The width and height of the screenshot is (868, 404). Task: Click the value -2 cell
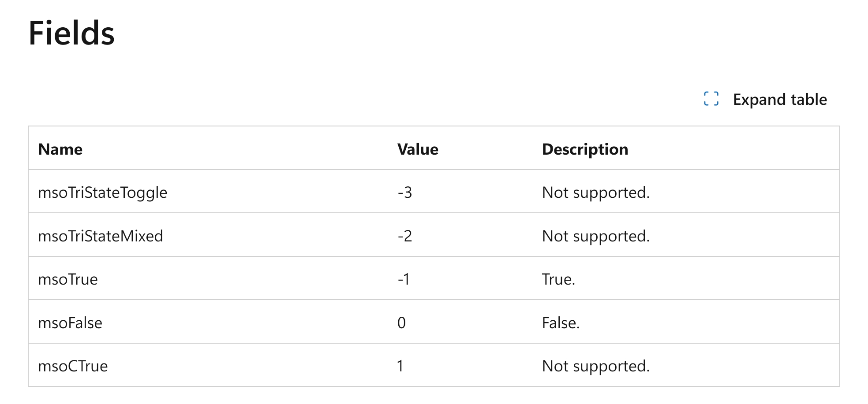(404, 236)
